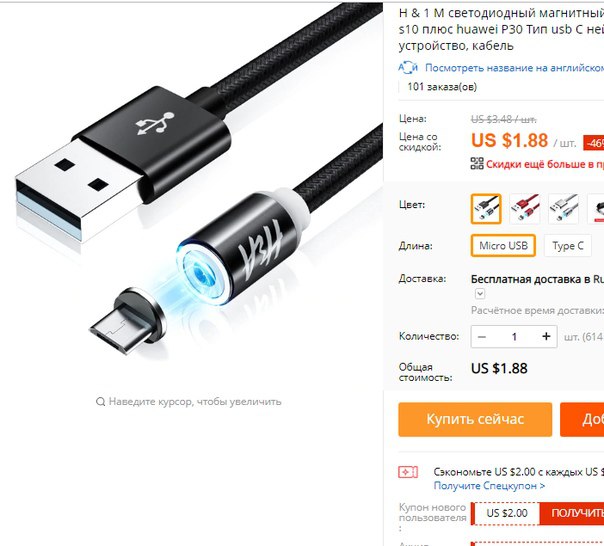
Task: Click the coupon ticket icon
Action: coord(408,472)
